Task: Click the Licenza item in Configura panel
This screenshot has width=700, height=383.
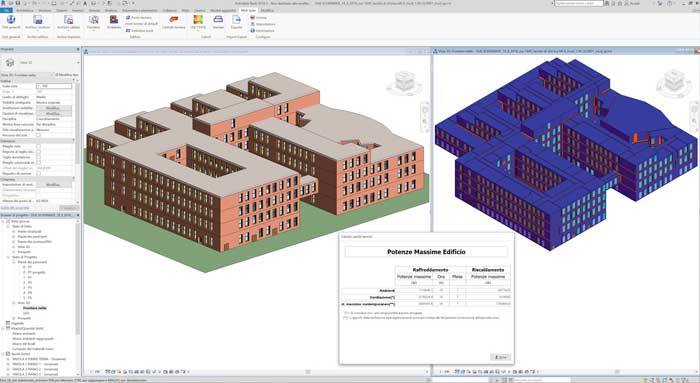Action: tap(258, 17)
